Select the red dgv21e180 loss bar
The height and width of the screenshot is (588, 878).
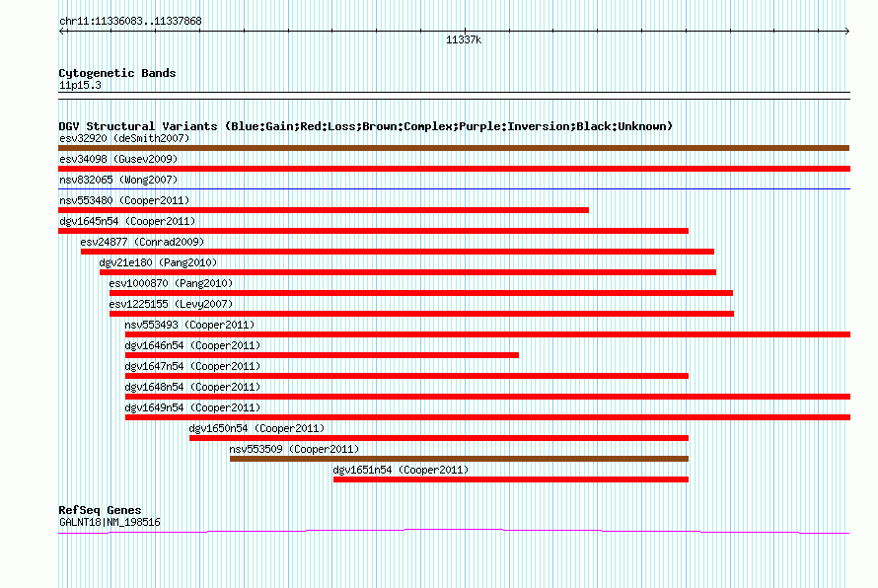click(407, 272)
